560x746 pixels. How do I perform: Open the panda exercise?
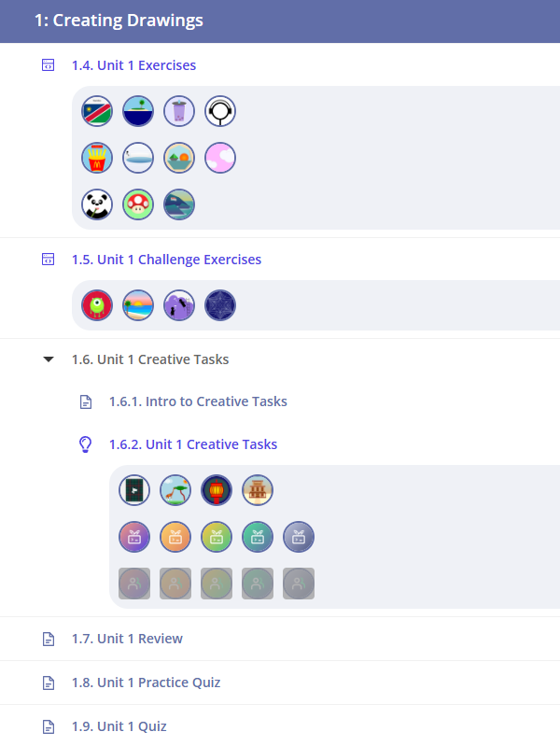pyautogui.click(x=97, y=204)
